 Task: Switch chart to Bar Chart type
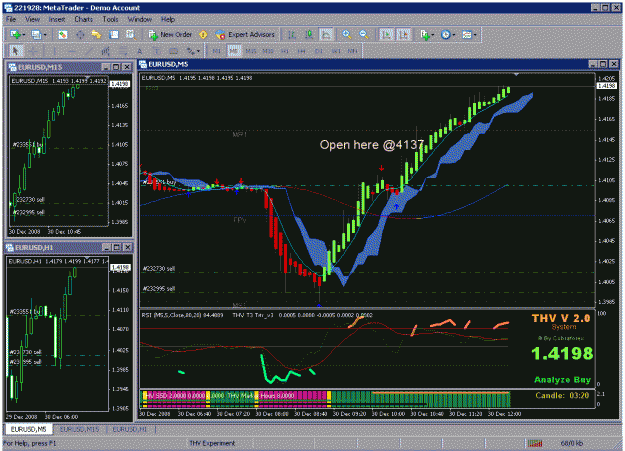click(292, 35)
